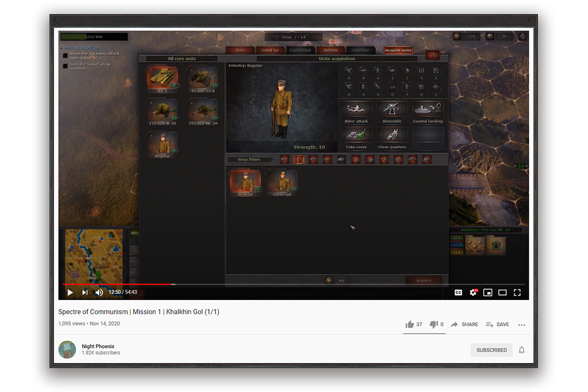
Task: Select the 122 mm M-30 core unit
Action: tap(162, 112)
